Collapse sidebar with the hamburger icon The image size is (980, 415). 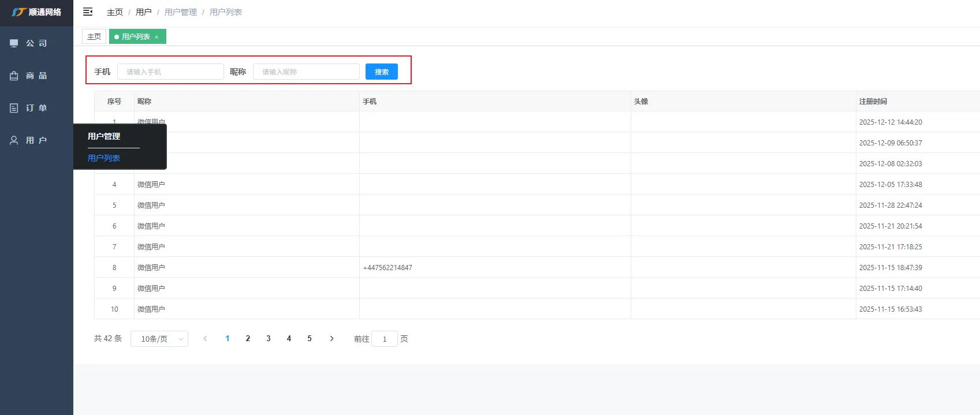pyautogui.click(x=88, y=12)
